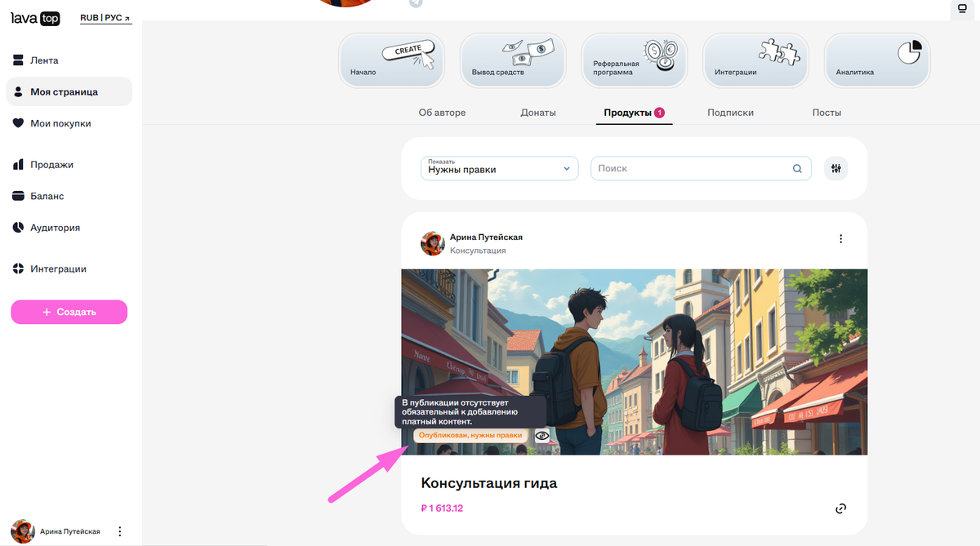The height and width of the screenshot is (546, 980).
Task: Open Аудитория pie chart icon
Action: 19,228
